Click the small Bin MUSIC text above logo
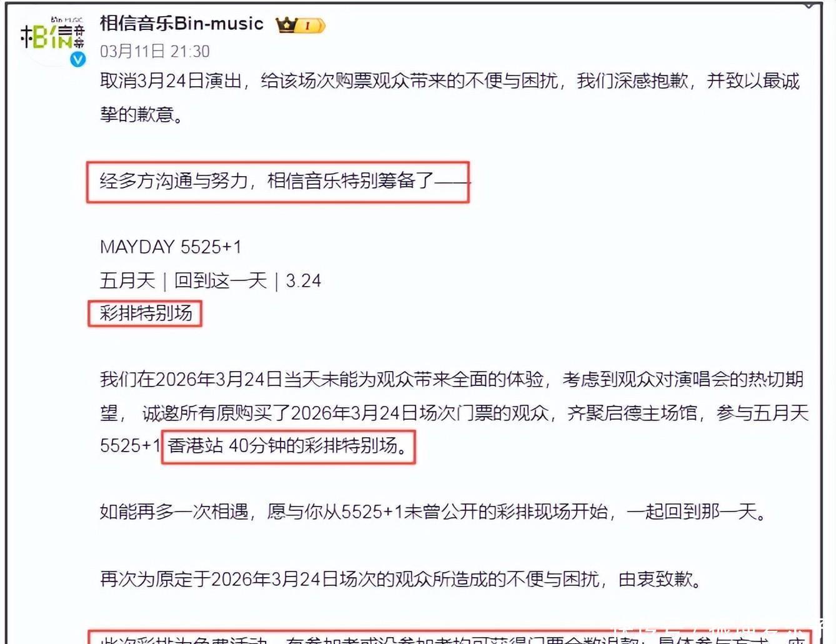The height and width of the screenshot is (644, 836). coord(67,21)
